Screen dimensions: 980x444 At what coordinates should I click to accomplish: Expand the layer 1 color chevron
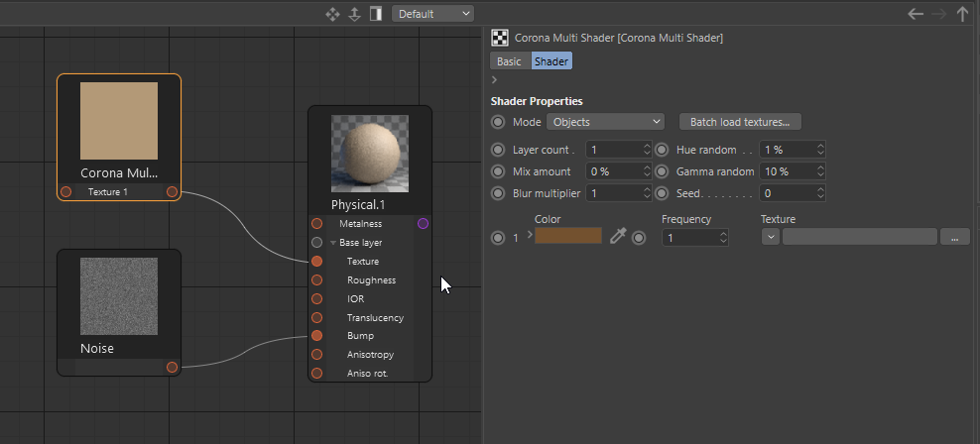pos(530,235)
